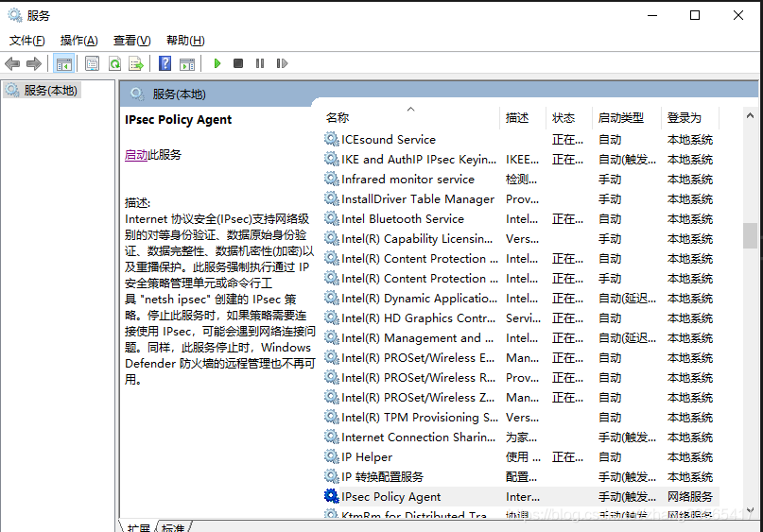Click the Services app icon in title bar
The width and height of the screenshot is (763, 532).
pos(15,15)
